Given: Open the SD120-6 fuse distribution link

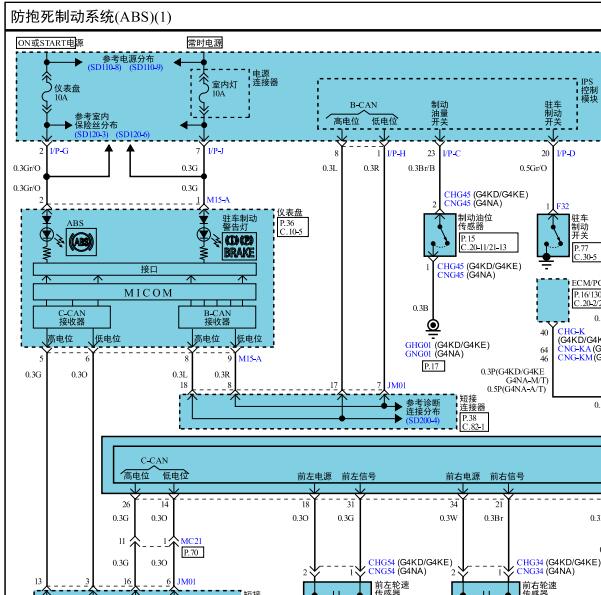Looking at the screenshot, I should (x=133, y=135).
